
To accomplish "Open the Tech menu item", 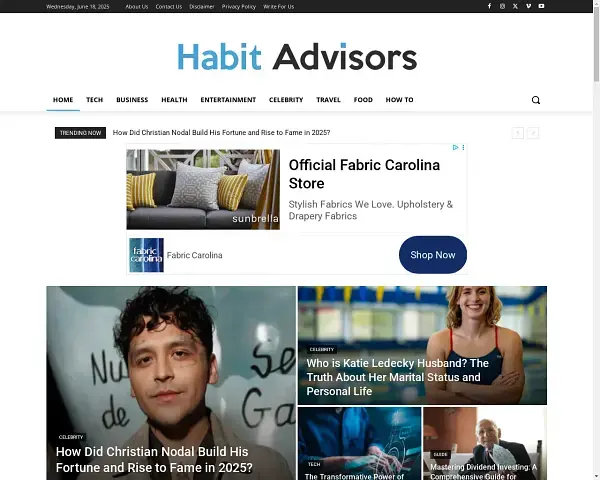I will point(94,100).
